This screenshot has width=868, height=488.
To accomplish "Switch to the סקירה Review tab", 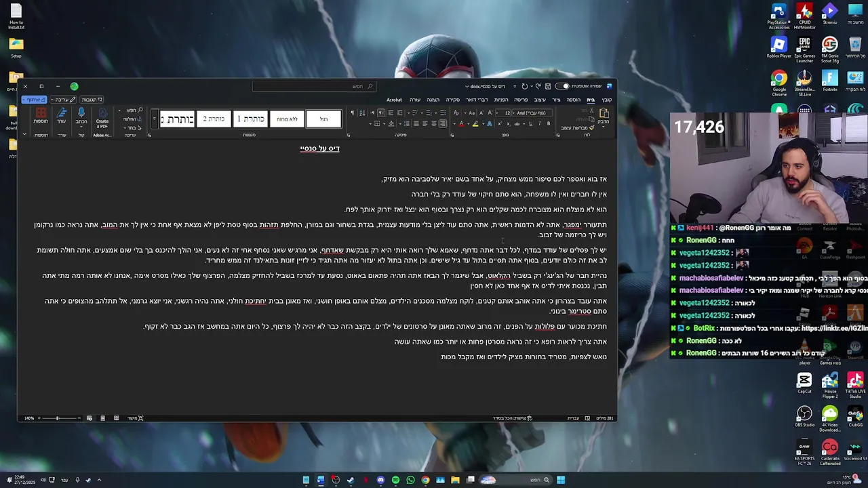I will pyautogui.click(x=452, y=100).
